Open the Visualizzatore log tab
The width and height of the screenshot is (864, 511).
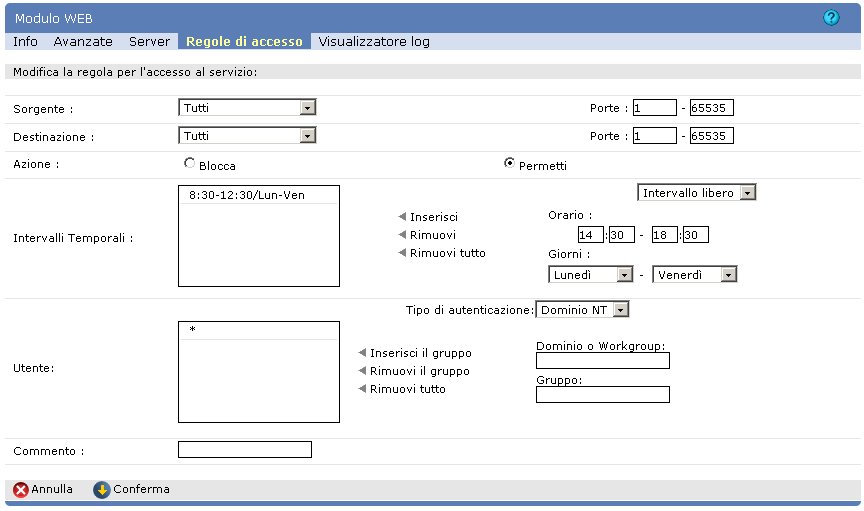tap(373, 42)
